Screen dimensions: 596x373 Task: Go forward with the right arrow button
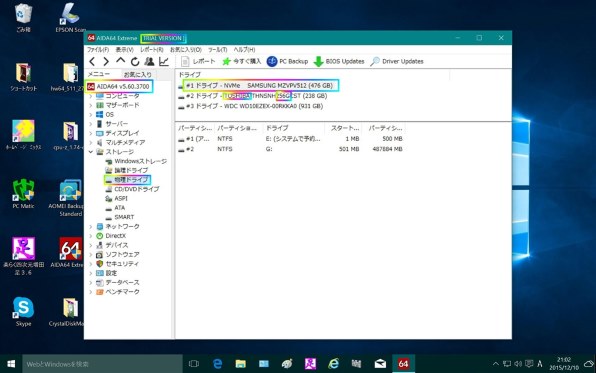click(x=106, y=61)
